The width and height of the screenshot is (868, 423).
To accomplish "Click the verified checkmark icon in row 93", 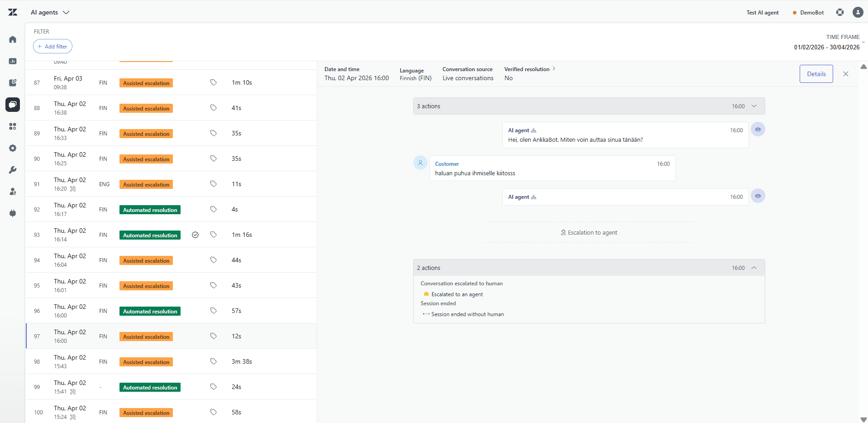I will click(195, 235).
